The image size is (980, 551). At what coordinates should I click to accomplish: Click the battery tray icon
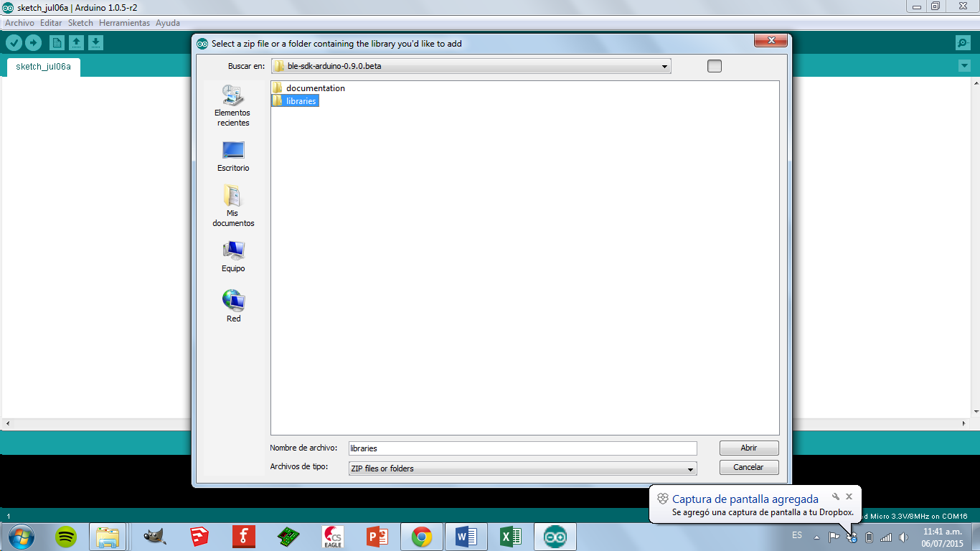870,537
